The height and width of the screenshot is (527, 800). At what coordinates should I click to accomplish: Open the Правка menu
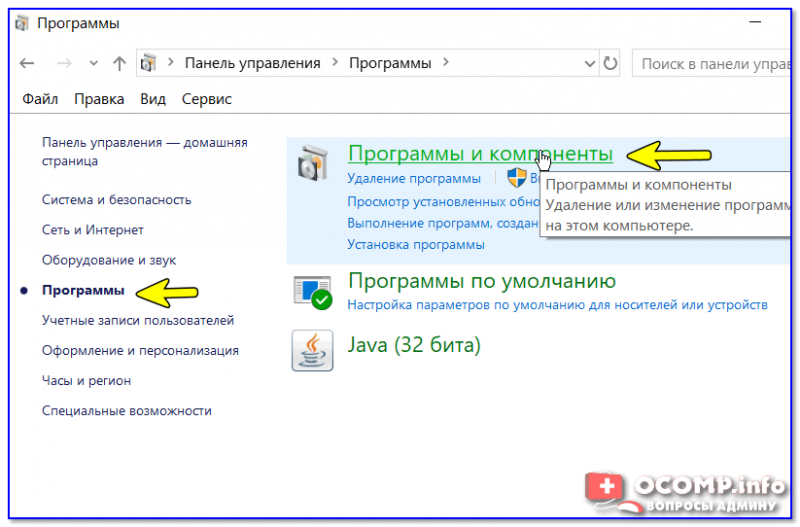(99, 99)
